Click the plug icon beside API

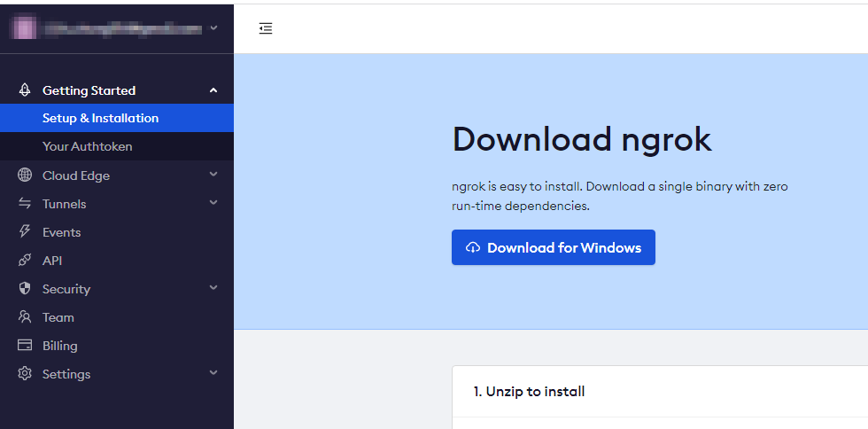(25, 260)
